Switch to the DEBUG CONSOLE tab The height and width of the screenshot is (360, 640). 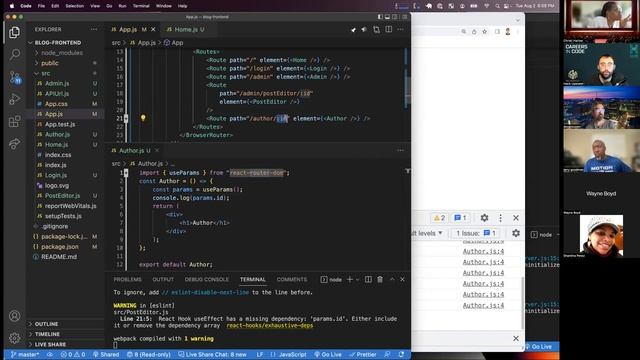point(207,280)
